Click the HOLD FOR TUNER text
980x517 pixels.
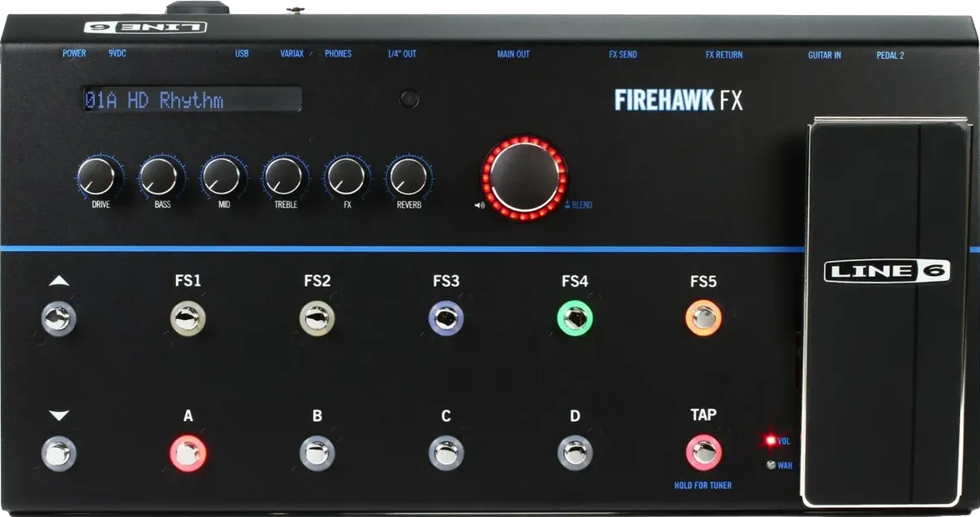coord(702,485)
